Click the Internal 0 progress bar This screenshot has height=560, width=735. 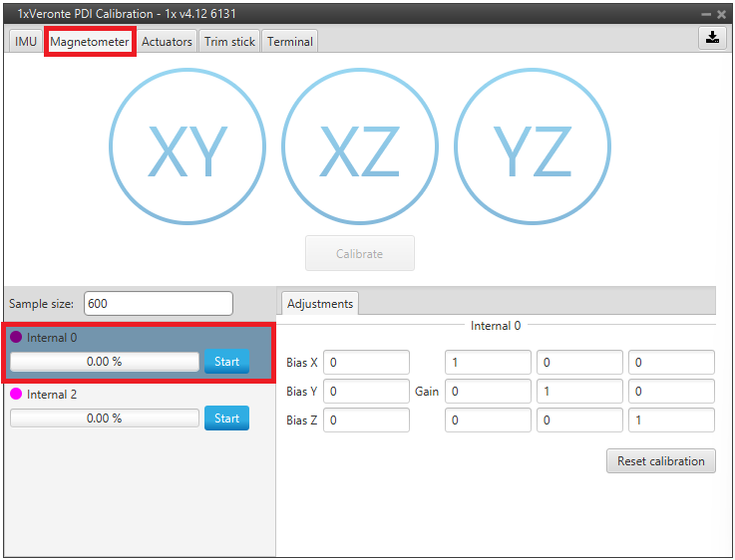(105, 362)
